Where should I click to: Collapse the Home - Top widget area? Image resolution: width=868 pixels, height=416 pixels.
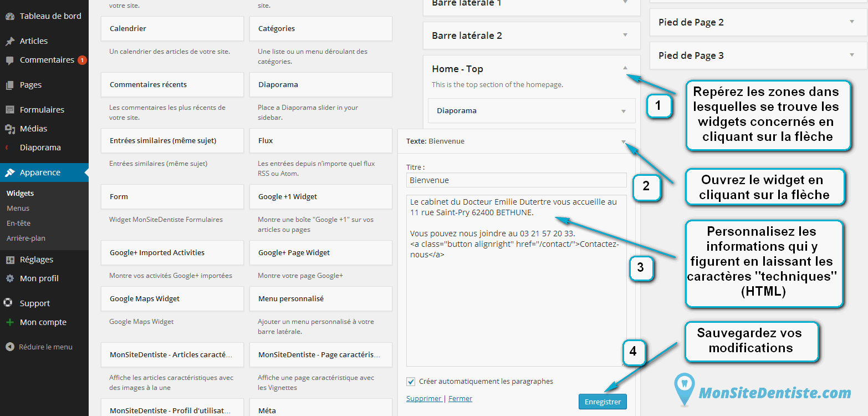click(x=625, y=68)
